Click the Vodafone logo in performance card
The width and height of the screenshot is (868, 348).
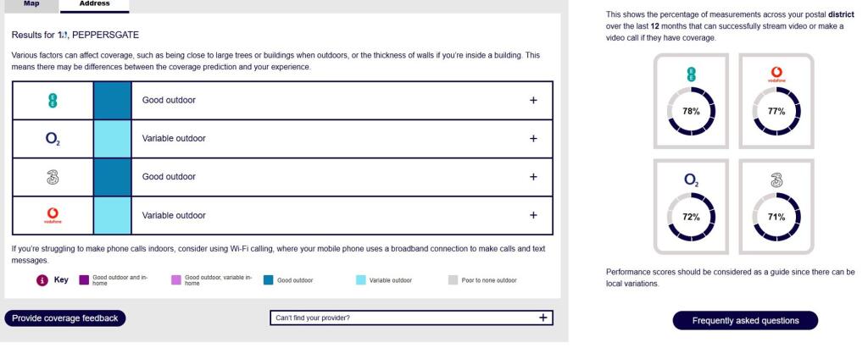[x=776, y=75]
